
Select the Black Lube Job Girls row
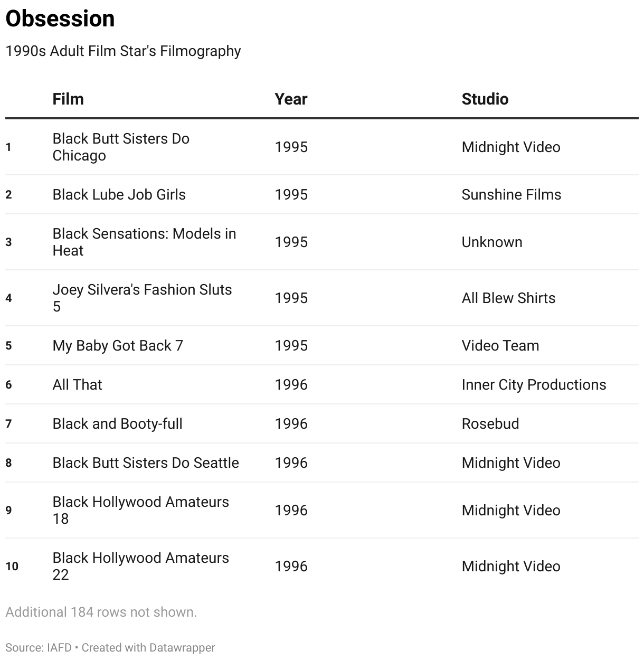(322, 194)
